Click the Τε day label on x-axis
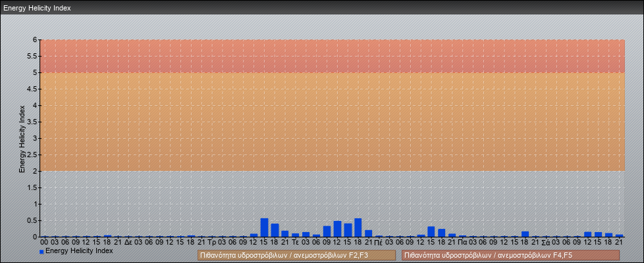644x263 pixels. (x=295, y=242)
